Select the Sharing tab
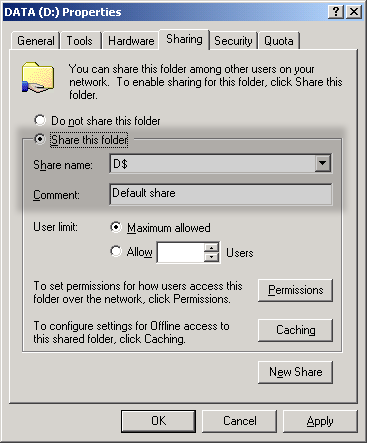 tap(184, 39)
